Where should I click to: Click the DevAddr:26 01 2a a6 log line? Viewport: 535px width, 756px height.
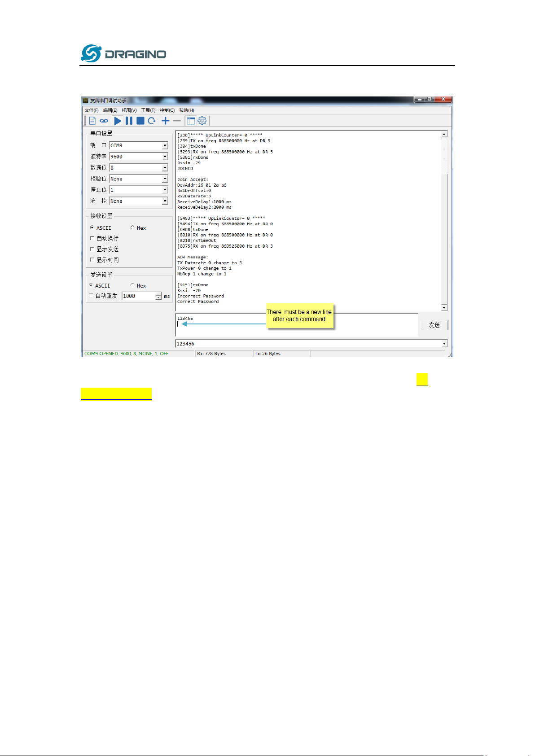coord(202,185)
